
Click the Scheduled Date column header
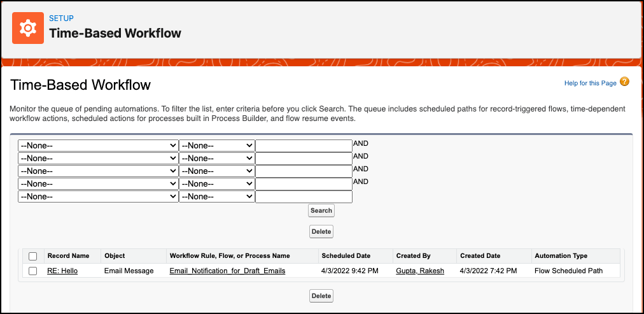[346, 255]
